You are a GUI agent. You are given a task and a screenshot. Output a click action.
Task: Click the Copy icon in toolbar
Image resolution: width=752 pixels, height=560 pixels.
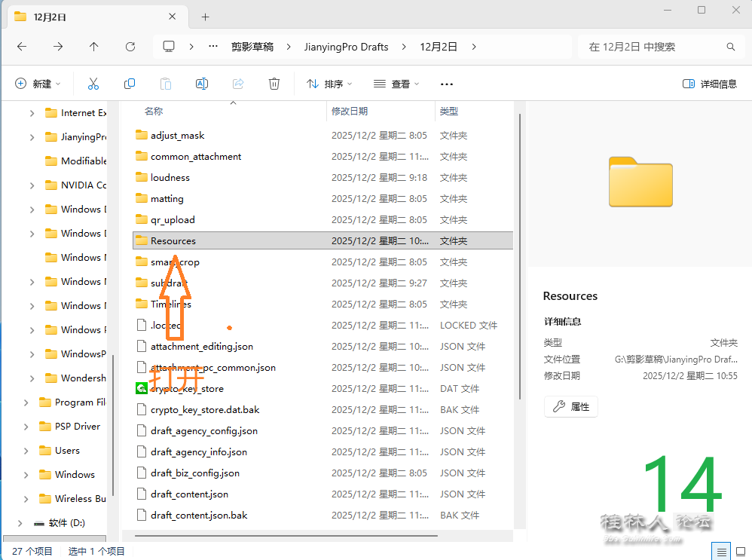[130, 84]
